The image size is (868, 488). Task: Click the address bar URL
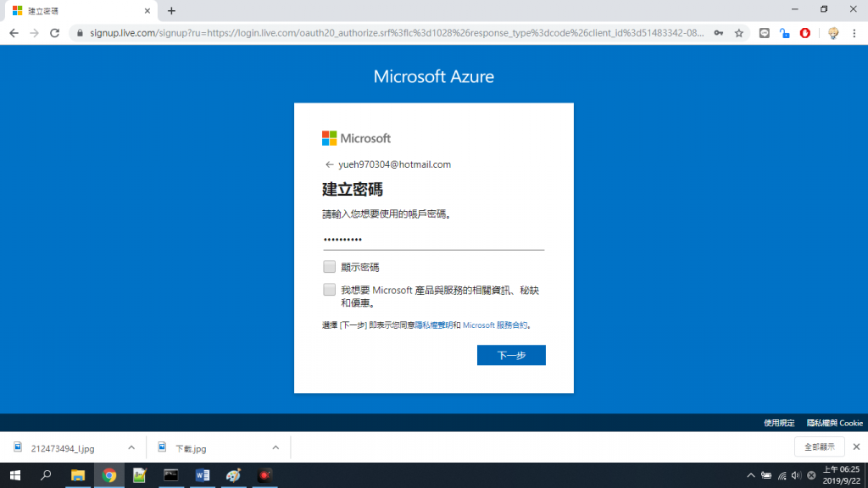coord(397,33)
